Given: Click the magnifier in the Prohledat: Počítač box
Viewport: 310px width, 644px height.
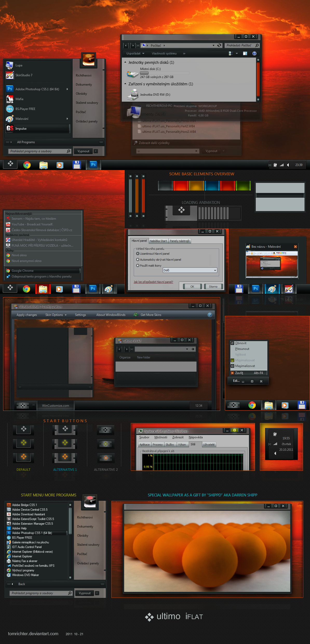Looking at the screenshot, I should tap(257, 45).
